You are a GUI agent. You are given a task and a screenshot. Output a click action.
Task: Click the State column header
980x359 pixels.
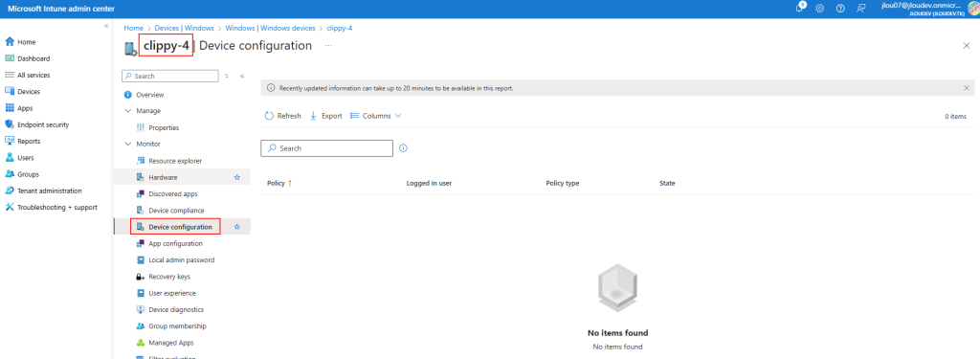pos(667,183)
